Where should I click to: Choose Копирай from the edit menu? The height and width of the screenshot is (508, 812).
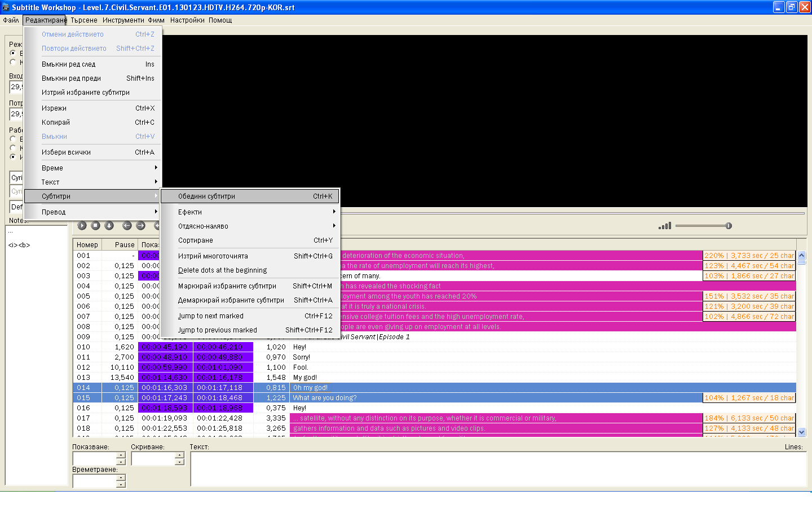click(93, 122)
